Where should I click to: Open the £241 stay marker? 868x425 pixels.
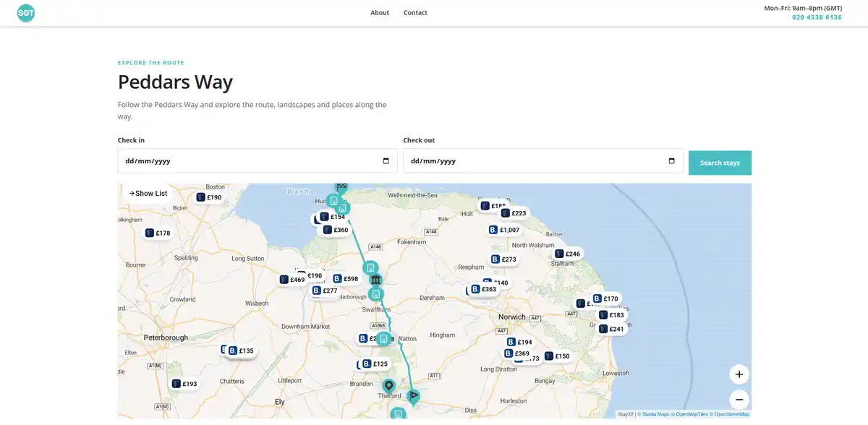coord(611,329)
